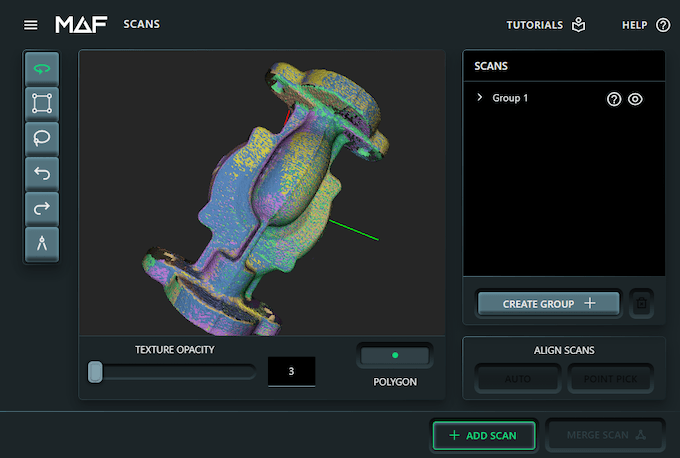Click the texture opacity value field
The image size is (680, 458).
click(291, 372)
